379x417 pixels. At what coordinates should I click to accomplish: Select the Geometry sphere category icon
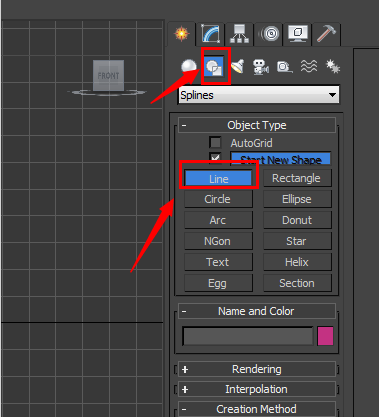189,66
